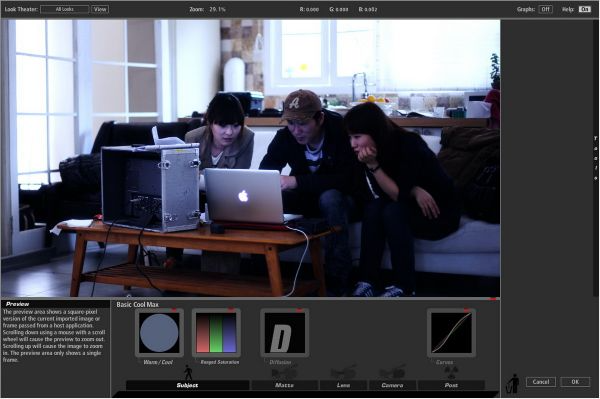Click the laptop in the preview image
Viewport: 600px width, 399px height.
245,197
